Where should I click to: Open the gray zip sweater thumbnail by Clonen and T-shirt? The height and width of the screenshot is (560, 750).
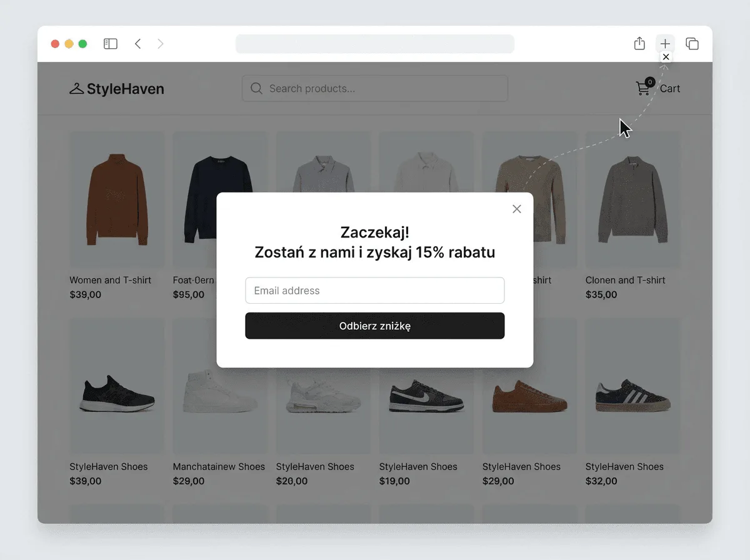click(632, 200)
